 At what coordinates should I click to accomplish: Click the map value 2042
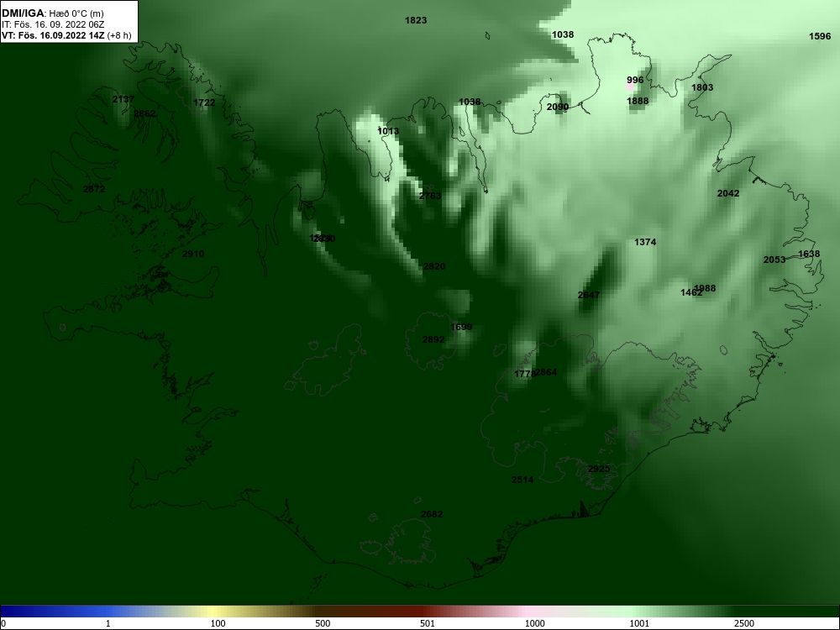coord(728,193)
